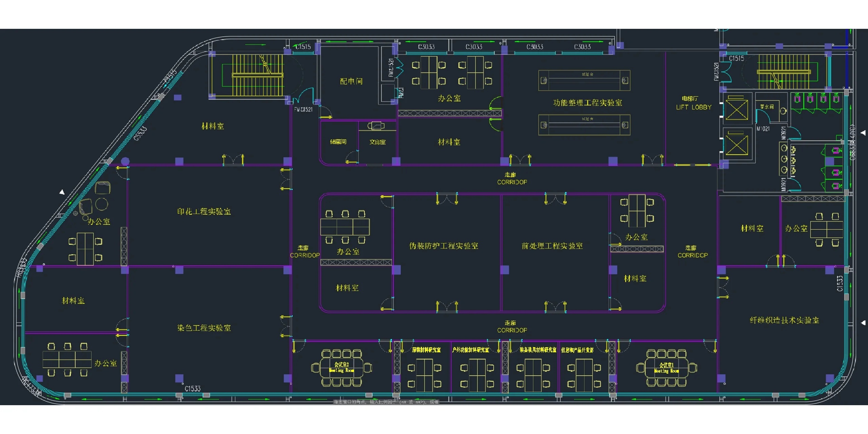Screen dimensions: 868x434
Task: Click the 材料室 label left of 染色工程实验室
Action: pos(73,301)
